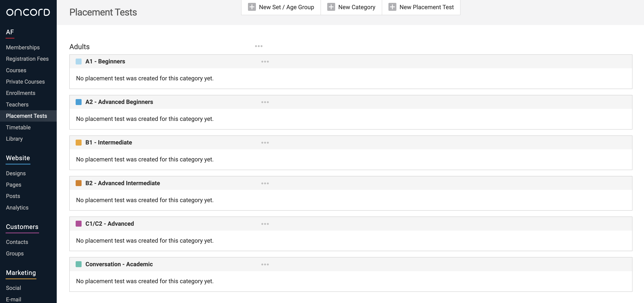Open the Private Courses sidebar item
This screenshot has width=644, height=303.
click(25, 82)
